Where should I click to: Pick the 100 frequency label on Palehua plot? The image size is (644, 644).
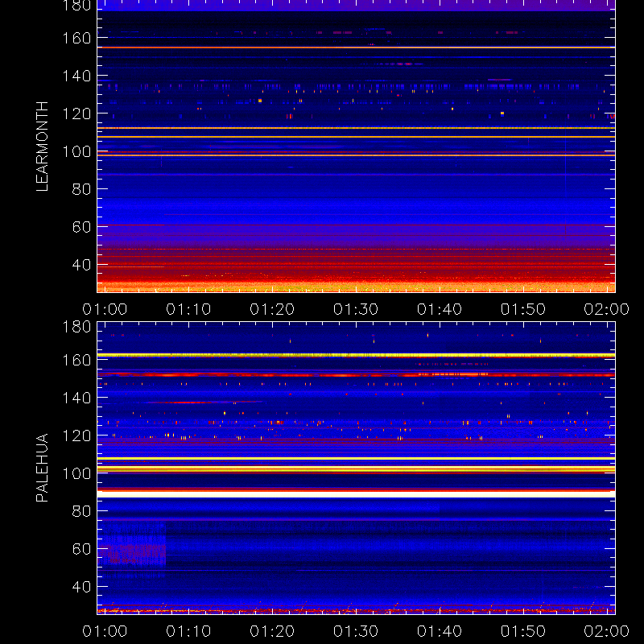[x=76, y=473]
